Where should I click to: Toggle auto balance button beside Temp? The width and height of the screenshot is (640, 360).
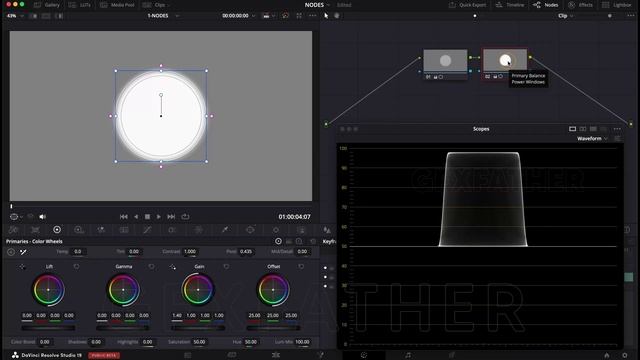(11, 252)
